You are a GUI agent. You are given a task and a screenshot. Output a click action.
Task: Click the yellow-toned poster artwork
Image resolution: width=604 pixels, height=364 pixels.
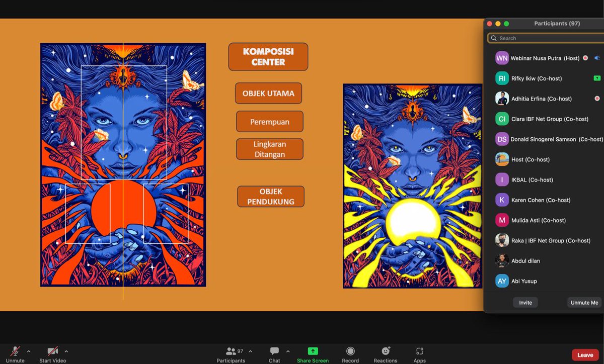(x=413, y=186)
